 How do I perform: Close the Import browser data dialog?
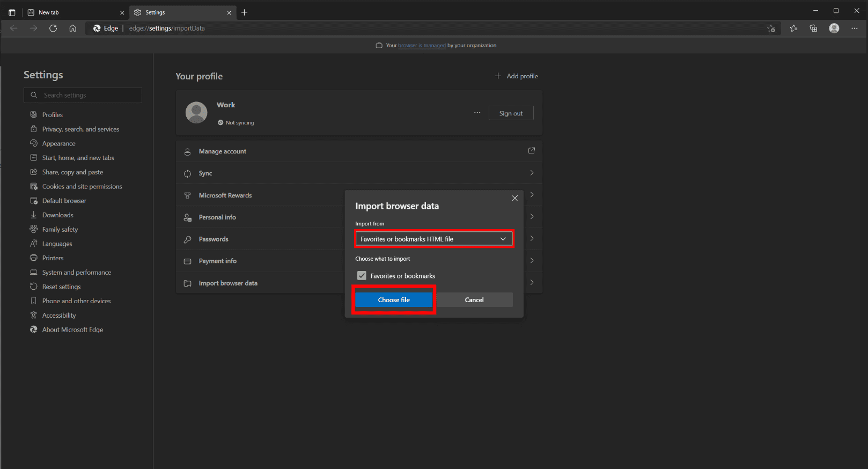tap(514, 198)
